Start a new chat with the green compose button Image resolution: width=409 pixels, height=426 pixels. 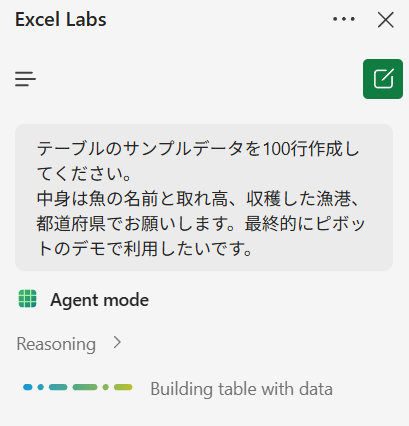coord(383,79)
